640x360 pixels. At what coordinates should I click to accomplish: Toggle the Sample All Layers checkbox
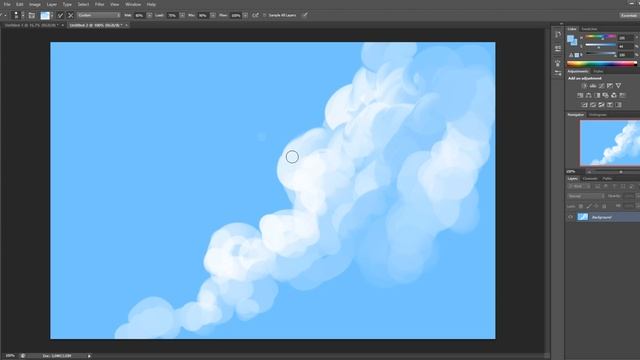point(264,15)
